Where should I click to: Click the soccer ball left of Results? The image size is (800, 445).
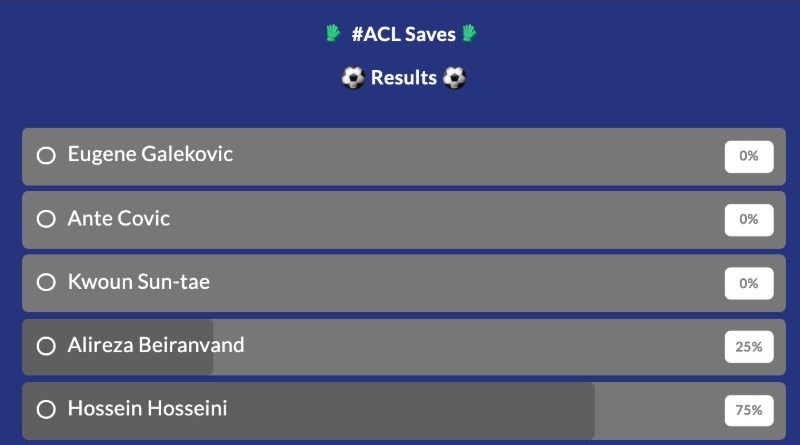353,78
